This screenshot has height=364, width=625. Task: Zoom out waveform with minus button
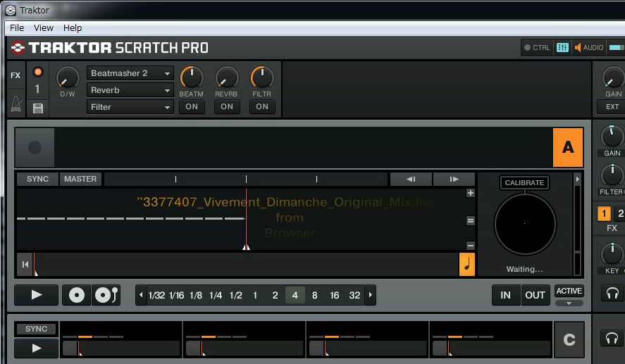[x=471, y=246]
